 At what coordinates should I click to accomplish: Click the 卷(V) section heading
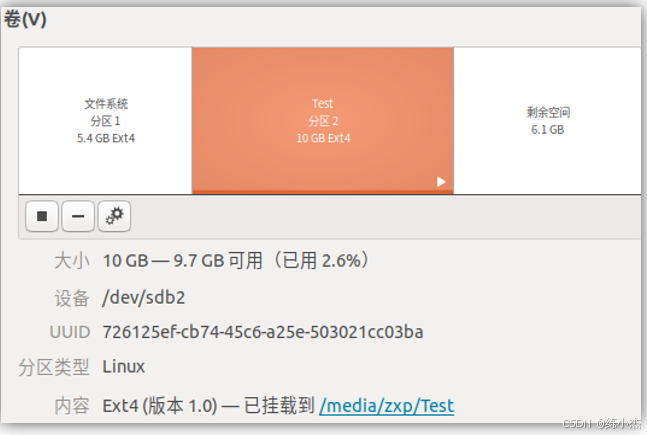[x=25, y=19]
